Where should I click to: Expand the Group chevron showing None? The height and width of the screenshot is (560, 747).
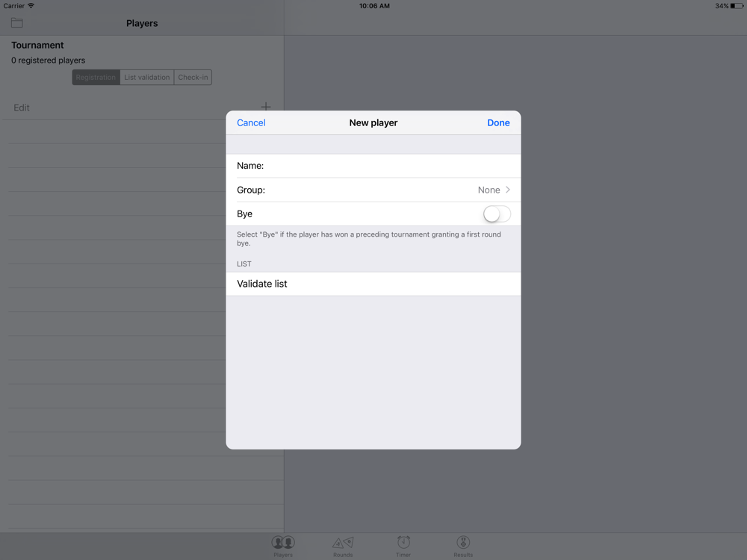pos(508,190)
